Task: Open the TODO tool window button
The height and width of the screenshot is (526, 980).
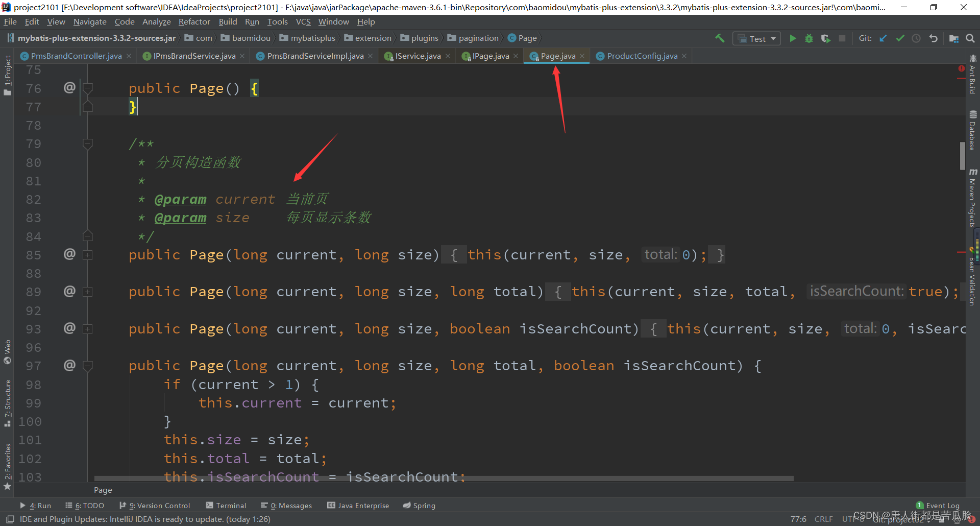Action: tap(85, 506)
